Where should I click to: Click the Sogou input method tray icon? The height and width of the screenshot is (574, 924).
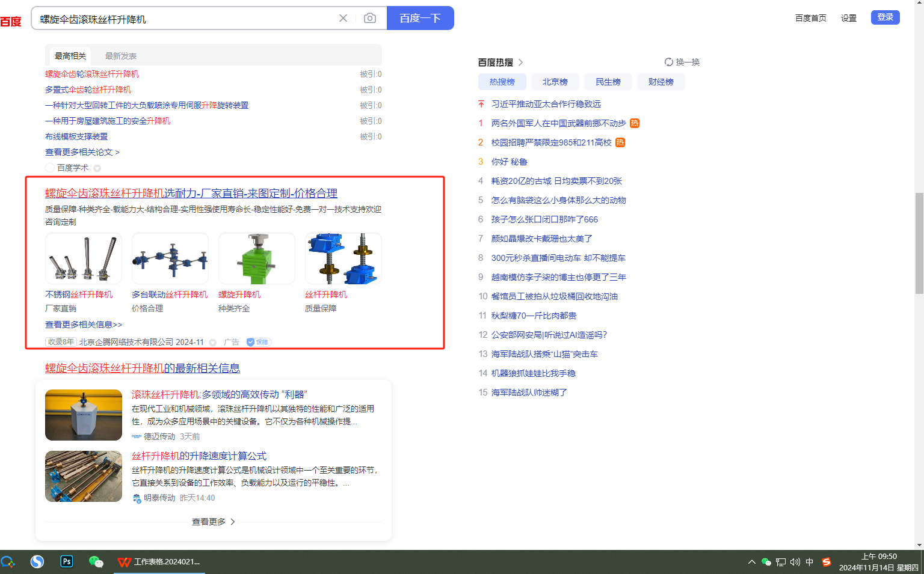(x=827, y=562)
